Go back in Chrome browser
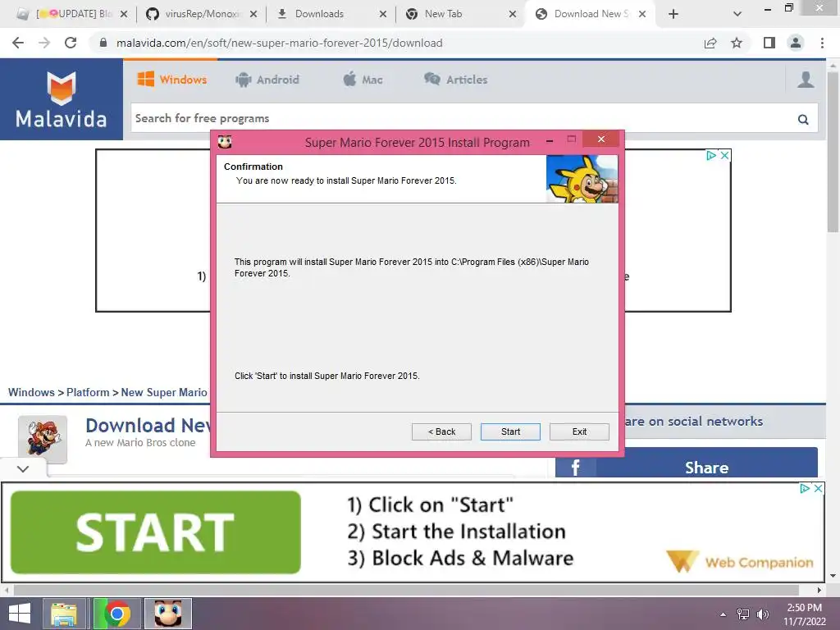The width and height of the screenshot is (840, 630). point(18,43)
